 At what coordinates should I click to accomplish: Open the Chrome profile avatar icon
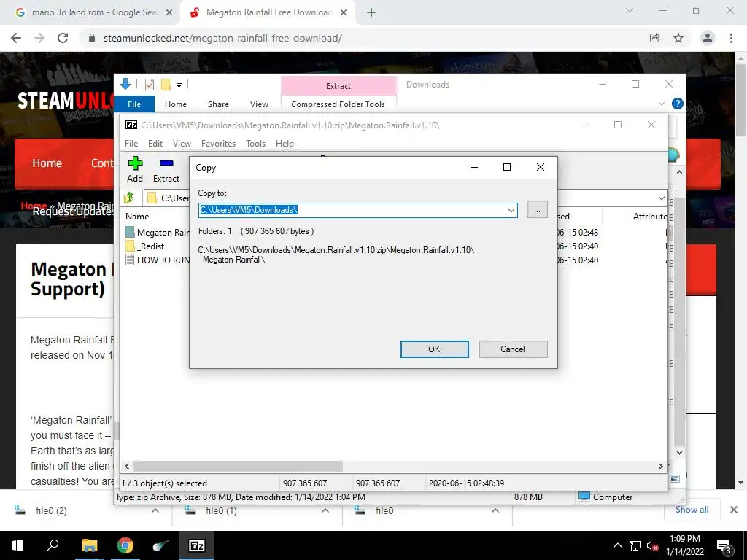[x=708, y=38]
